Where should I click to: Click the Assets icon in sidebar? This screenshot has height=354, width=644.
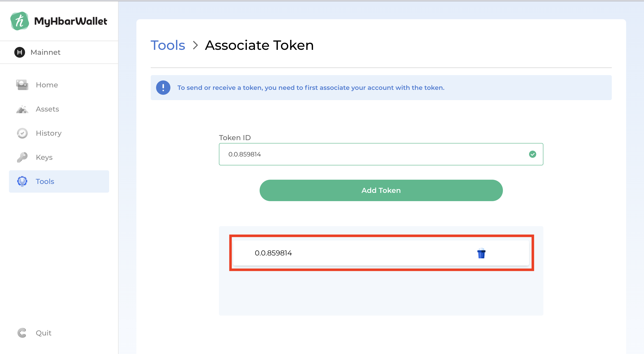[22, 109]
